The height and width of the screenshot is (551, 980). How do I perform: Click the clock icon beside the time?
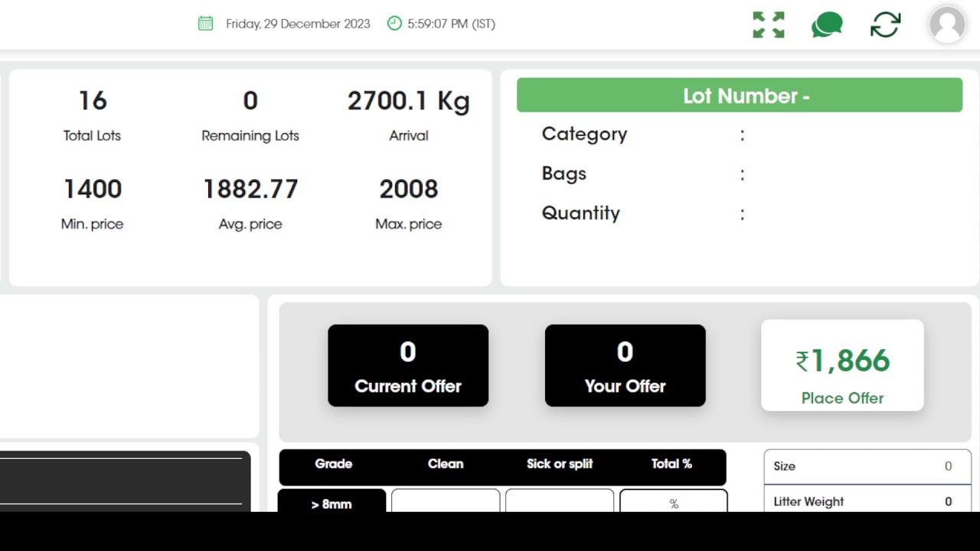(394, 23)
